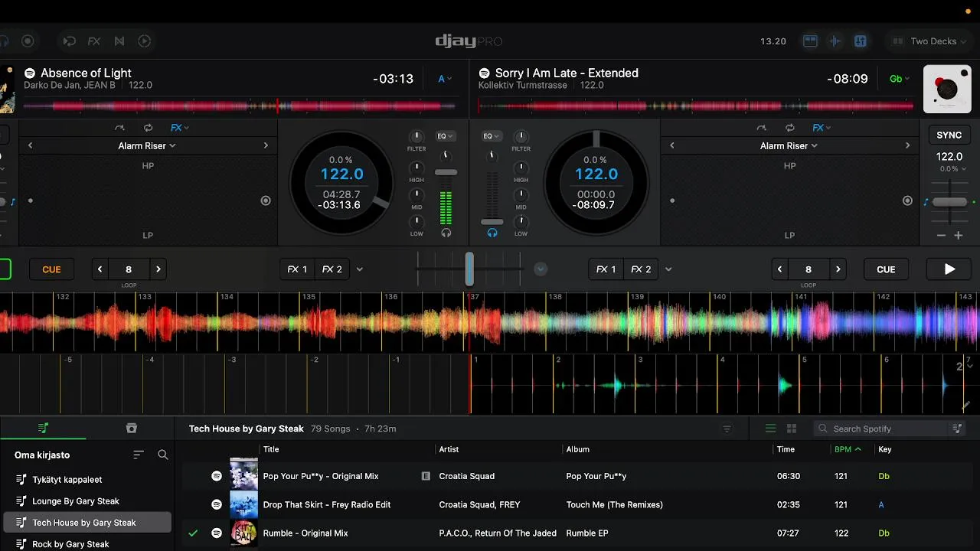This screenshot has width=980, height=551.
Task: Halve right deck loop length arrow
Action: point(779,269)
